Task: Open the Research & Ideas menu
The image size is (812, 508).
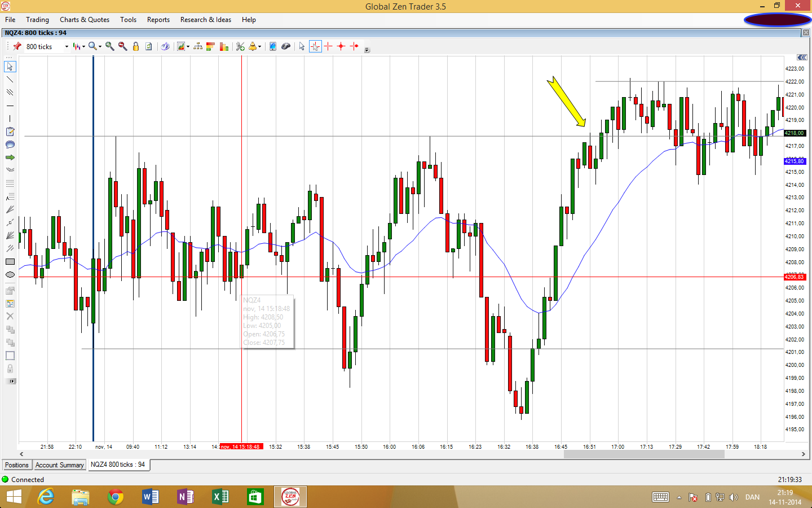Action: [x=206, y=20]
